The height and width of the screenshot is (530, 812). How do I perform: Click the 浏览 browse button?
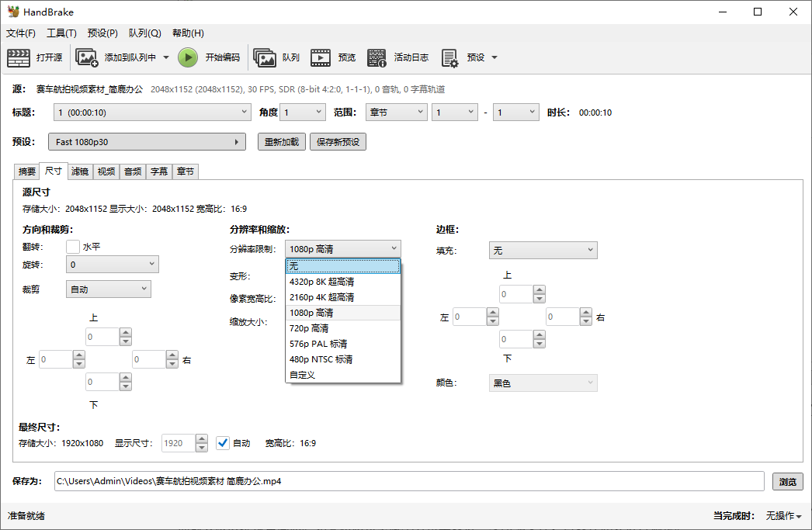point(787,482)
